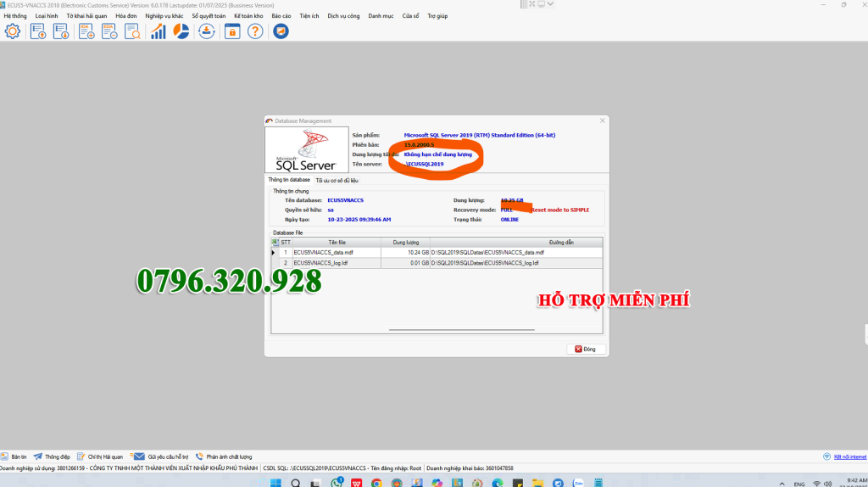868x487 pixels.
Task: Click the Windows Start button on taskbar
Action: 275,483
